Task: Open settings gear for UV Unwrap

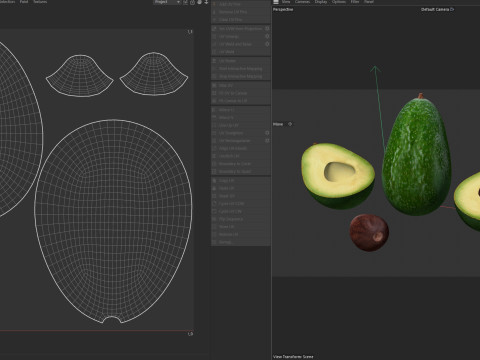Action: [267, 36]
